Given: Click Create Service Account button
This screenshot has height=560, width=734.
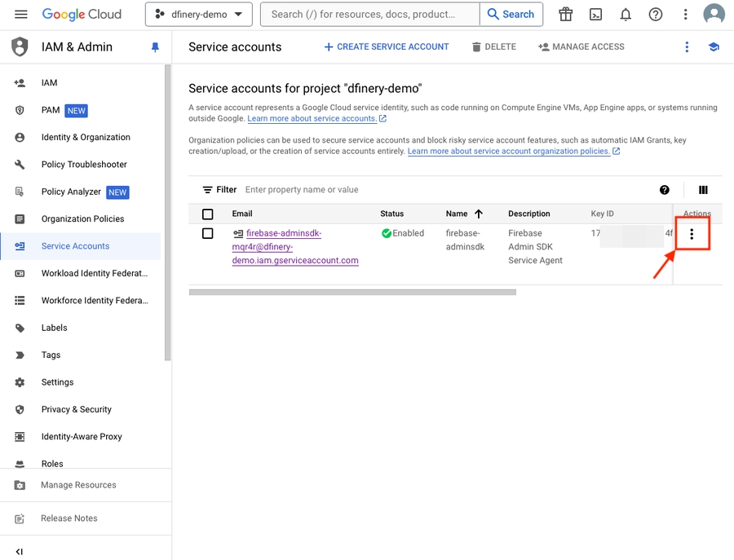Looking at the screenshot, I should tap(387, 47).
